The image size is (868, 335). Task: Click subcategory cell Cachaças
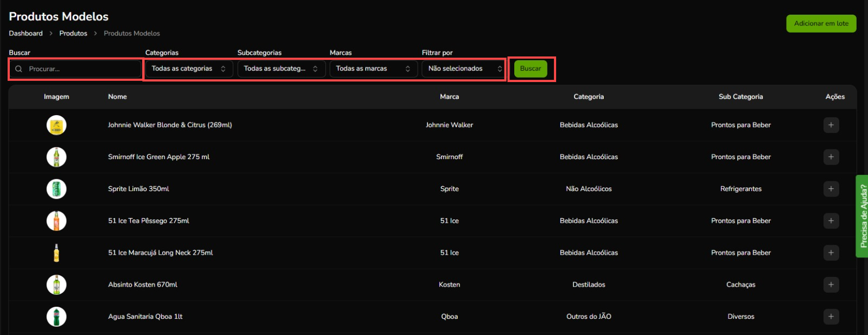pyautogui.click(x=741, y=285)
